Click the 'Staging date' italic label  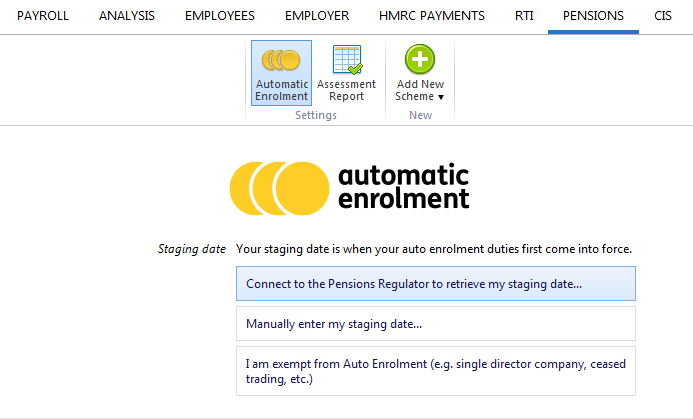coord(192,249)
